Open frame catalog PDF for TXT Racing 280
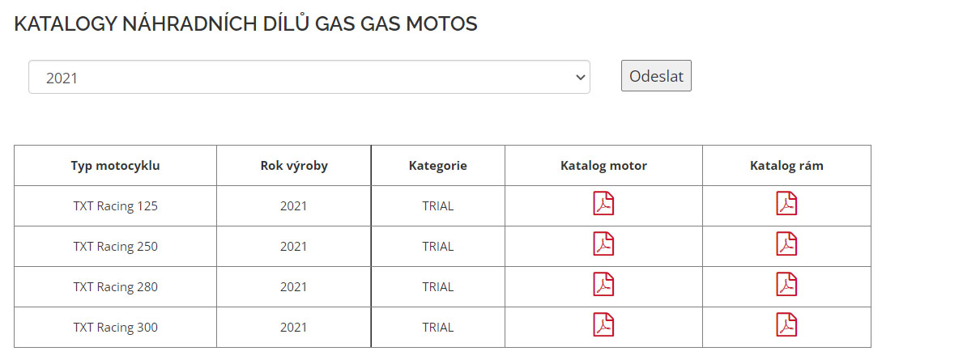The height and width of the screenshot is (364, 980). (x=786, y=284)
